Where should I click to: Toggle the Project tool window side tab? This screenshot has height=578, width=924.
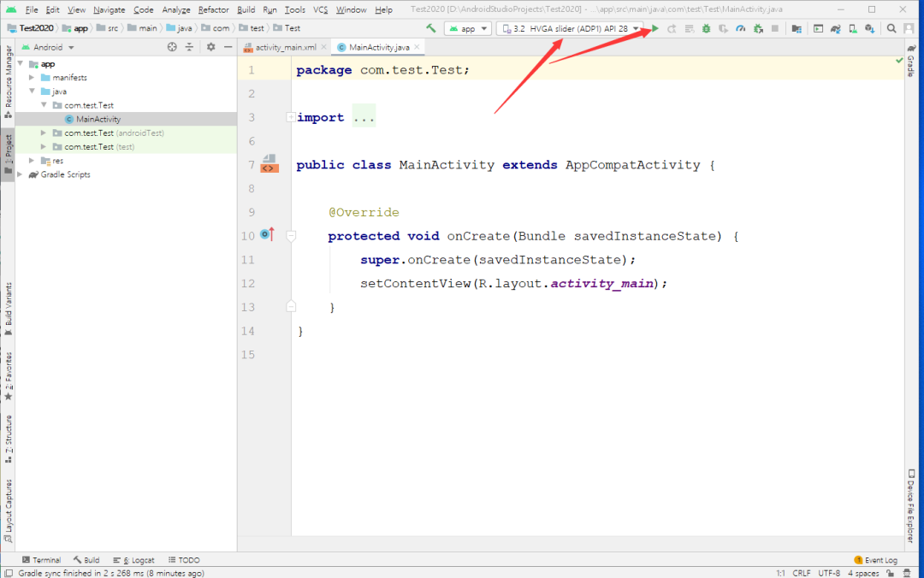8,154
